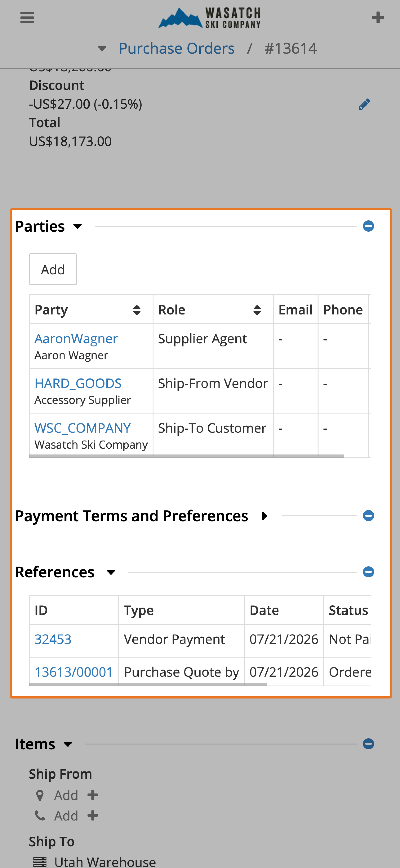The width and height of the screenshot is (400, 868).
Task: Click the Wasatch Ski Company subtitle
Action: pos(91,445)
